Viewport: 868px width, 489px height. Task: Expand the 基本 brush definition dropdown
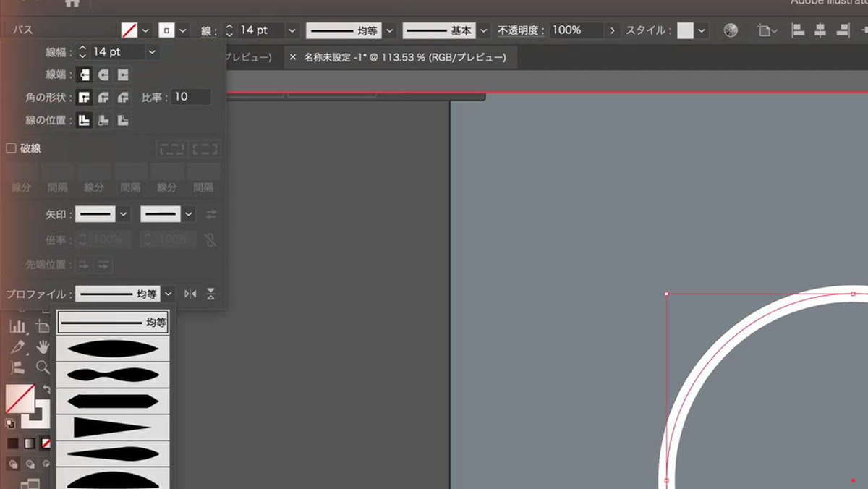(483, 30)
